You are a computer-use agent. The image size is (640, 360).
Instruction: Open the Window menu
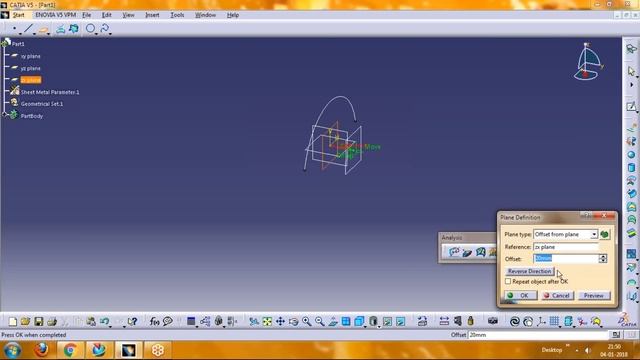point(205,15)
